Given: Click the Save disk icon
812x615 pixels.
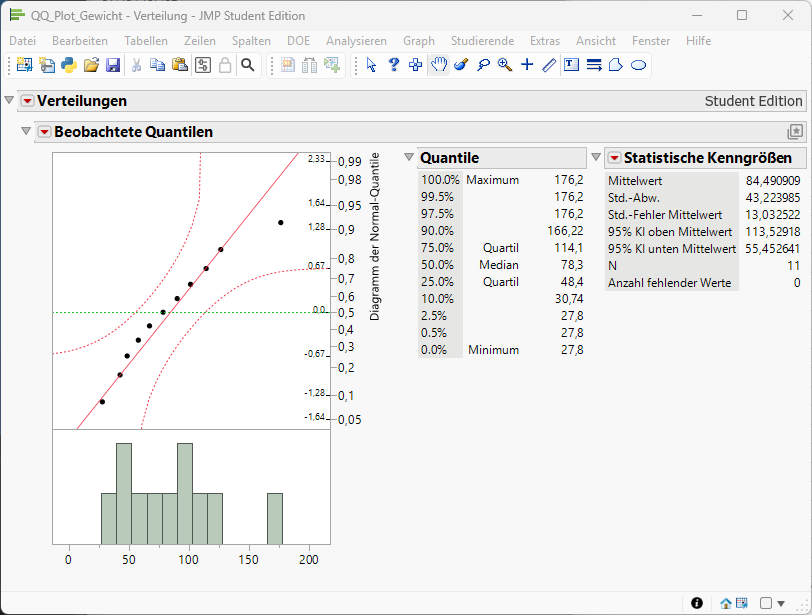Looking at the screenshot, I should 113,65.
